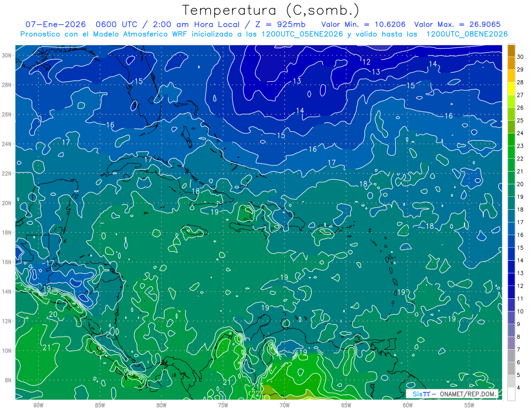Viewport: 532px width, 411px height.
Task: Click the "75W" longitude axis label
Action: point(223,405)
